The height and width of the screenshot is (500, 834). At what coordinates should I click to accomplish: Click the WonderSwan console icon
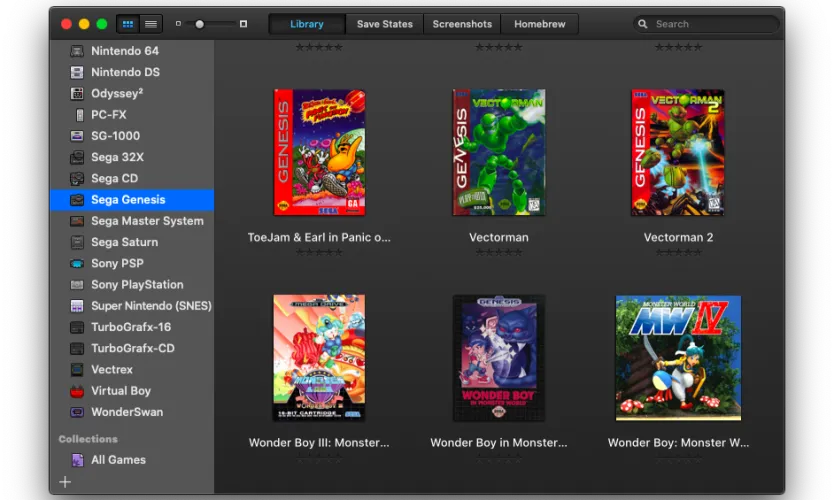click(x=77, y=412)
